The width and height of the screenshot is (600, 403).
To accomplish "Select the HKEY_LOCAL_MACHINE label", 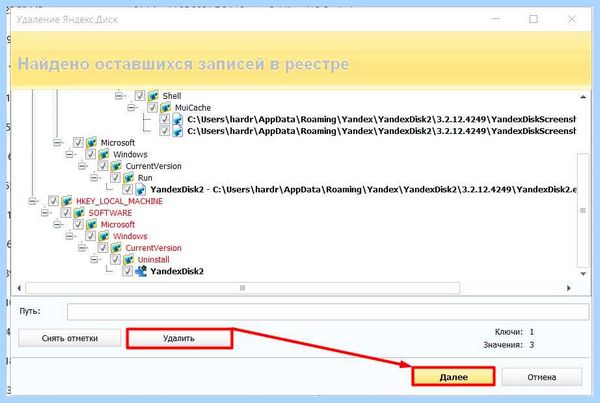I will coord(119,201).
